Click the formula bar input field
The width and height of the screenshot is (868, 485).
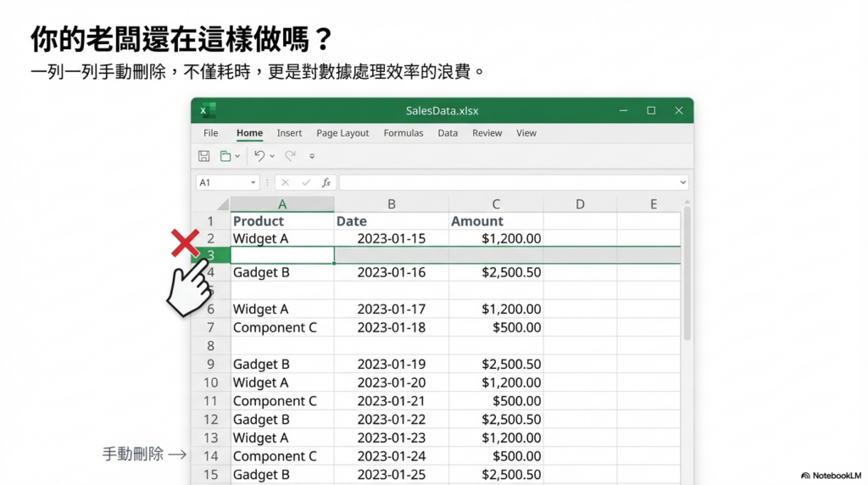click(509, 182)
